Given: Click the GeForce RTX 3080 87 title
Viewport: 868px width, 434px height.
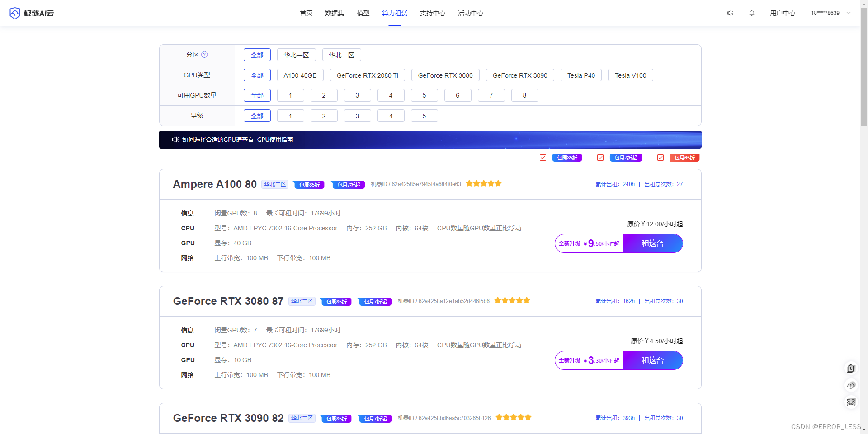Looking at the screenshot, I should (228, 301).
